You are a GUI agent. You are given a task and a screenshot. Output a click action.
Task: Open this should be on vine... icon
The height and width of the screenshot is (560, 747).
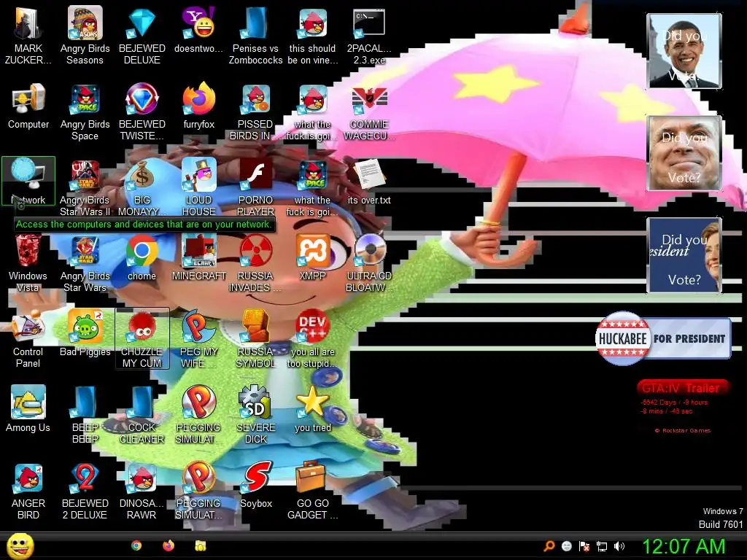click(x=312, y=36)
